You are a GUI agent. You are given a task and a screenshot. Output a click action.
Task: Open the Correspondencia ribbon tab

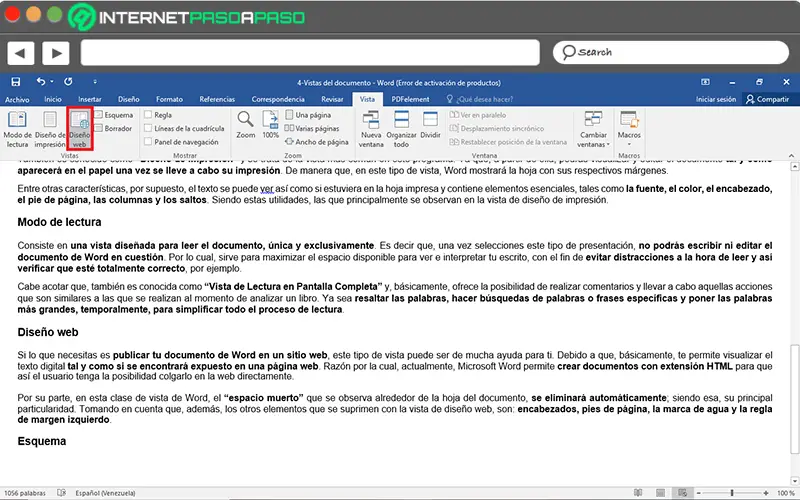278,99
